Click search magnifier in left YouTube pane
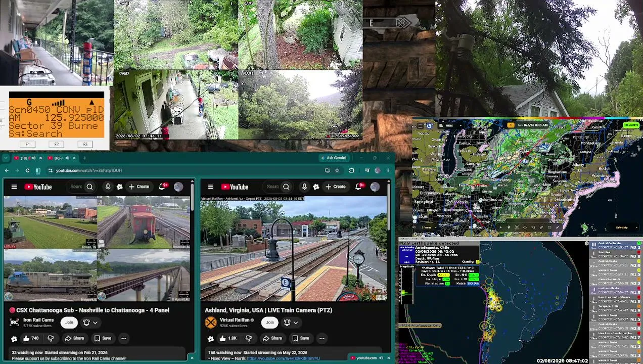 pyautogui.click(x=89, y=187)
